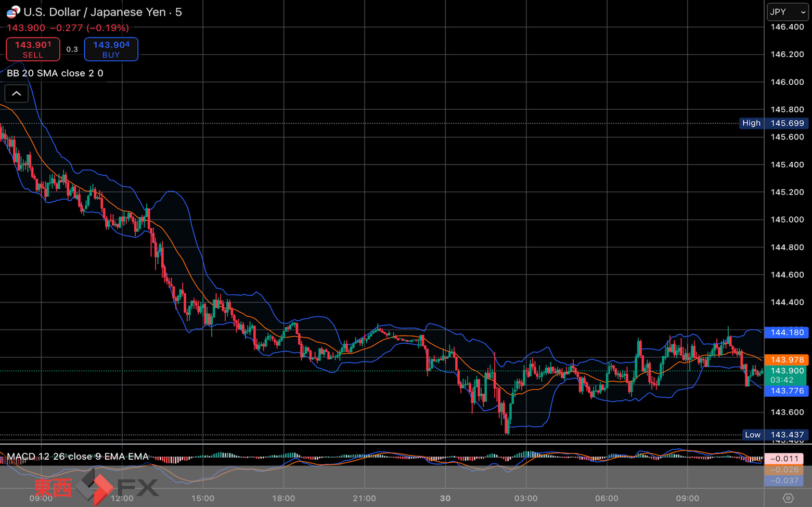812x507 pixels.
Task: Collapse the indicator legend with chevron button
Action: [17, 94]
